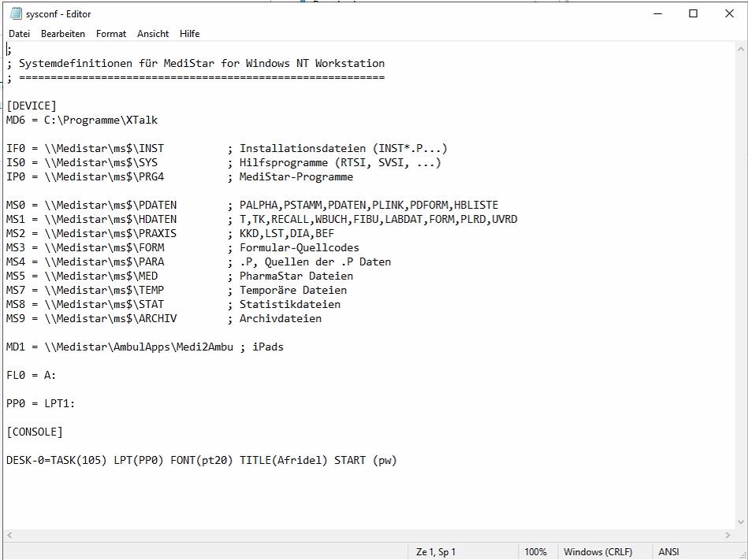Close the sysconf Editor window
Image resolution: width=748 pixels, height=560 pixels.
[x=729, y=14]
